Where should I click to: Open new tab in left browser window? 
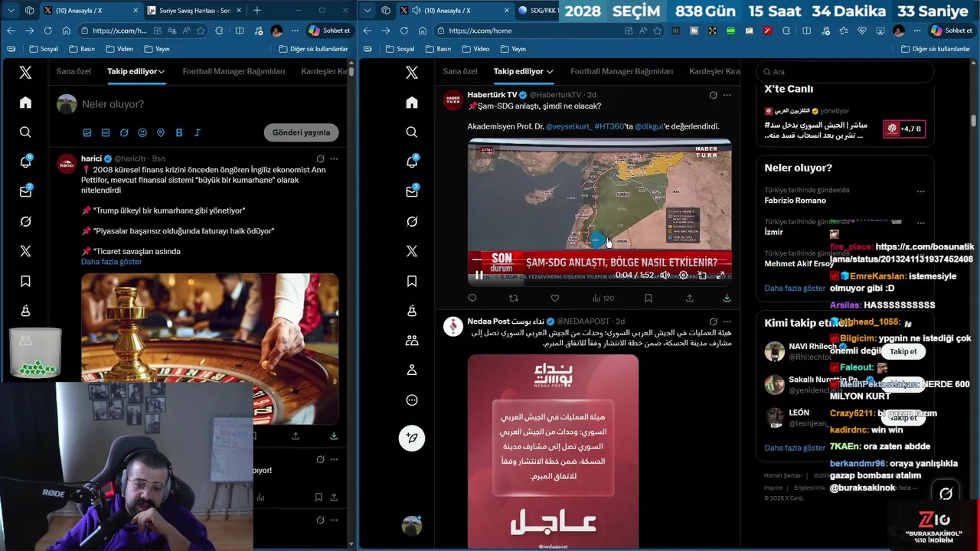(256, 11)
